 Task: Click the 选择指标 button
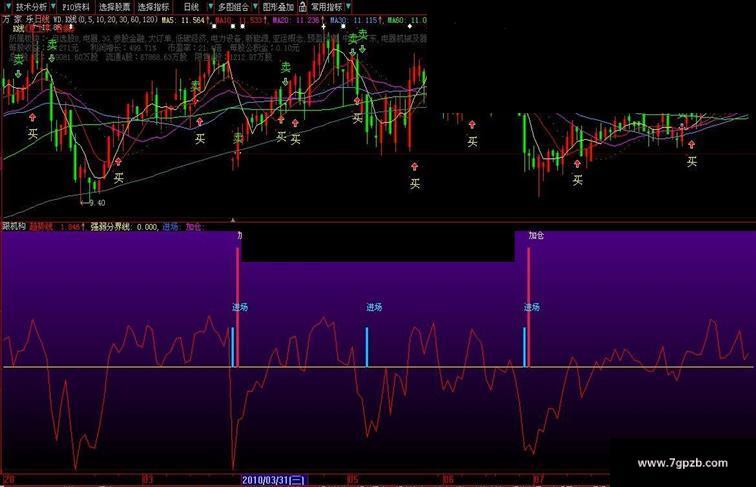coord(153,7)
